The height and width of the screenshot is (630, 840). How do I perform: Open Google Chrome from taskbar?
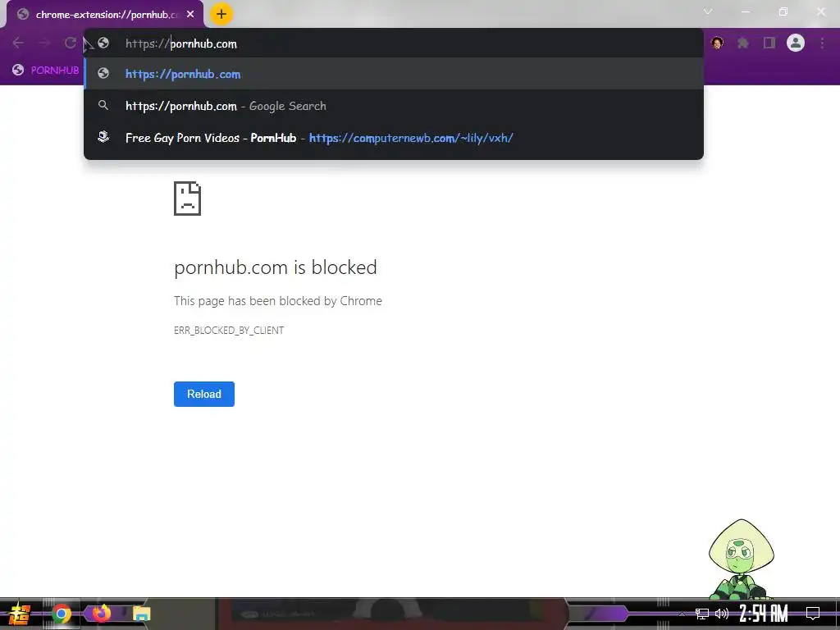[x=61, y=614]
